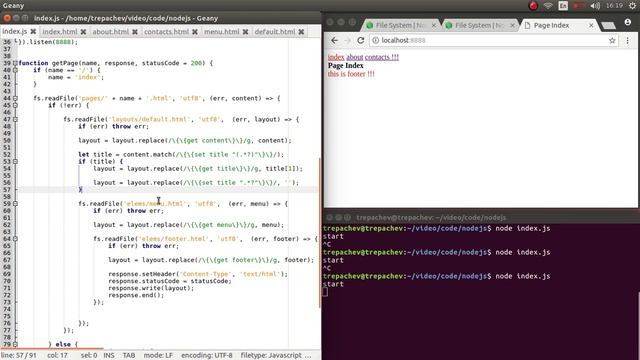This screenshot has width=640, height=360.
Task: Switch to the about.html editor tab
Action: point(110,31)
